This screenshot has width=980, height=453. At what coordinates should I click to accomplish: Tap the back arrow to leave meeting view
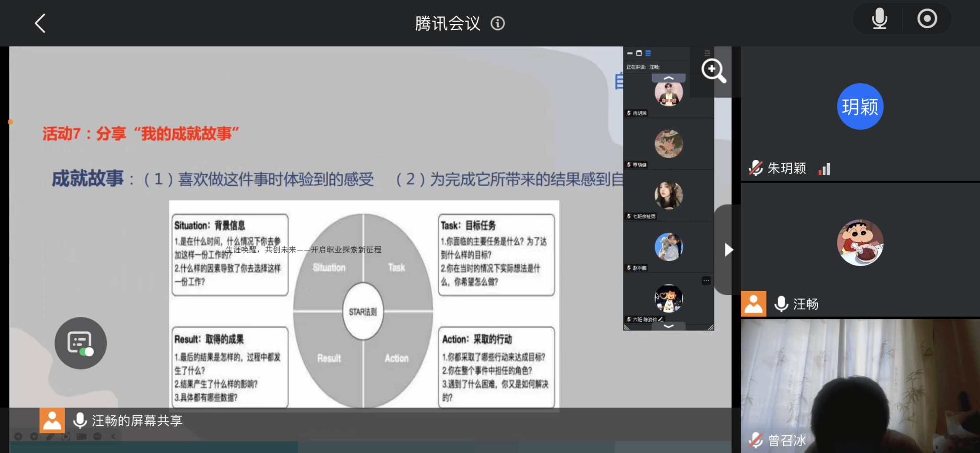point(40,23)
